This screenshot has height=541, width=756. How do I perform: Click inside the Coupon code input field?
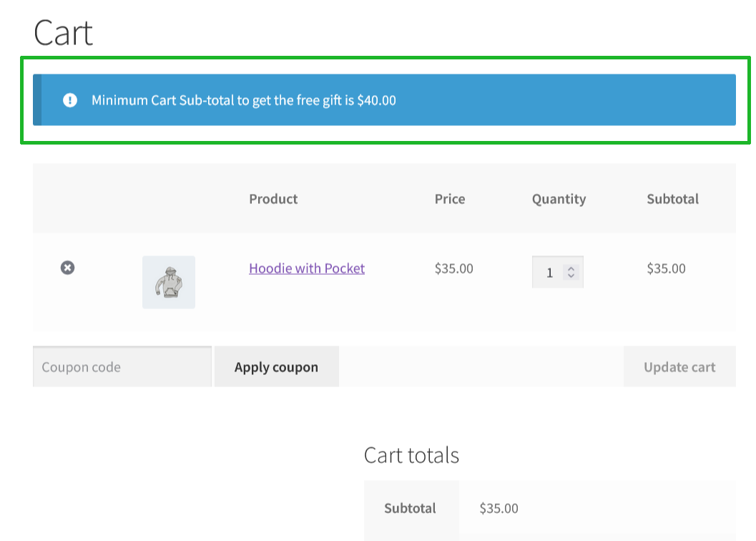[122, 366]
